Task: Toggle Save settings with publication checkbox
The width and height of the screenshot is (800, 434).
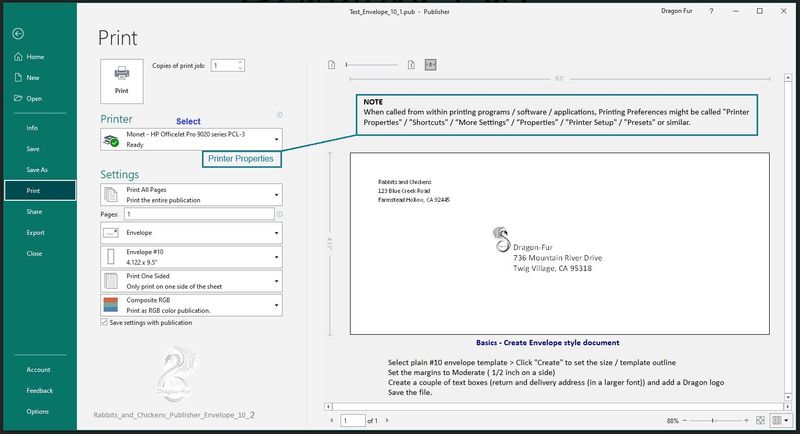Action: point(105,323)
